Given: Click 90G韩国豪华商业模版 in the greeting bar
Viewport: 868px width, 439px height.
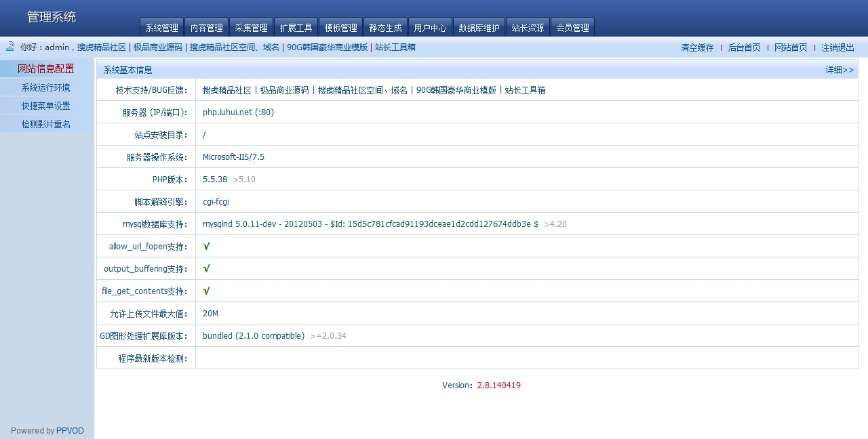Looking at the screenshot, I should (x=328, y=47).
